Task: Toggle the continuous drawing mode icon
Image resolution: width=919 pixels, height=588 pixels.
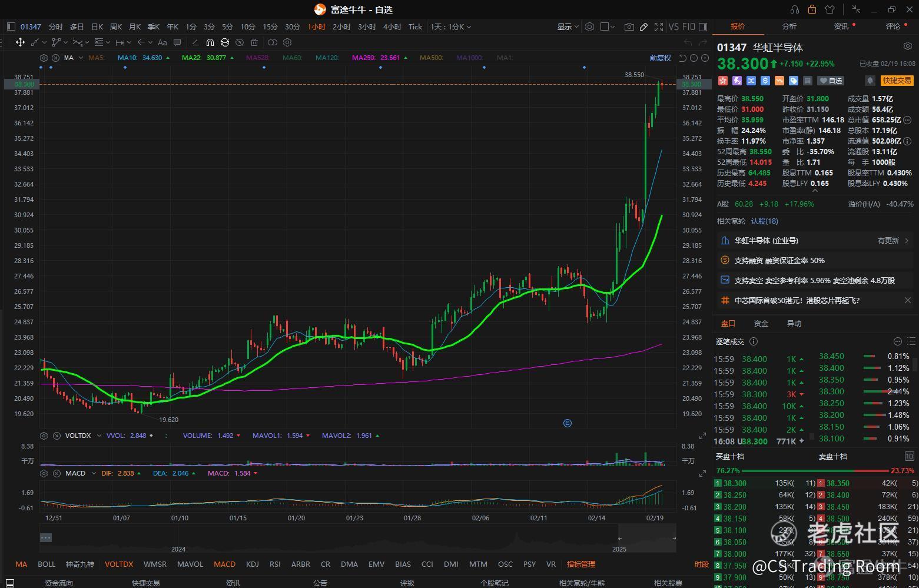Action: click(225, 42)
